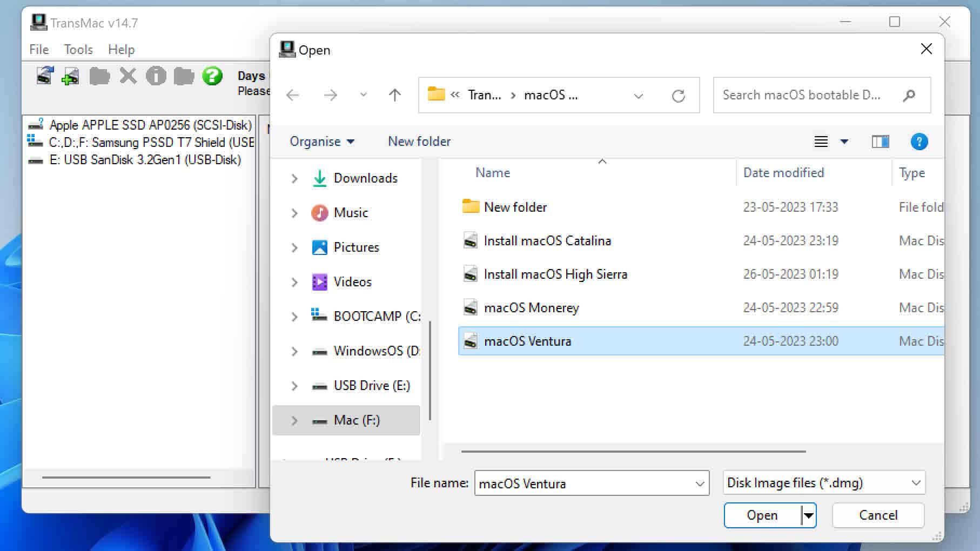Expand the BOOTCAMP (C:) tree node

tap(294, 317)
